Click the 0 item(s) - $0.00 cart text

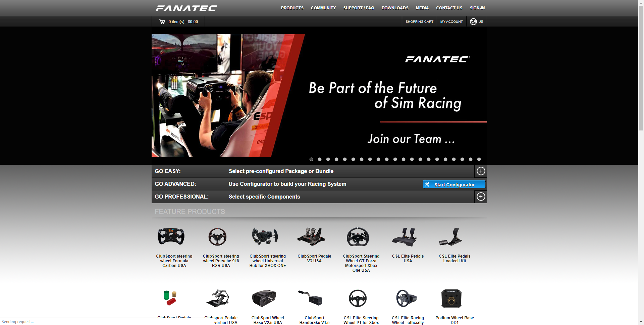183,22
